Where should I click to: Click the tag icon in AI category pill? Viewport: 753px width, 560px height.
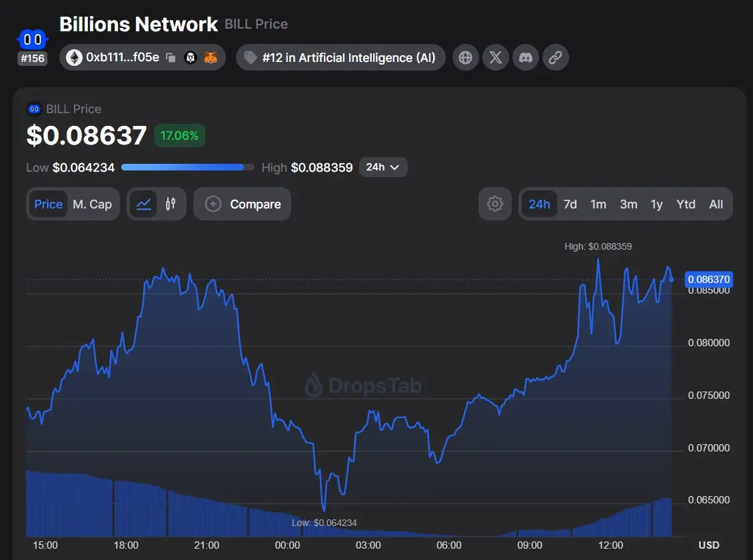tap(250, 57)
